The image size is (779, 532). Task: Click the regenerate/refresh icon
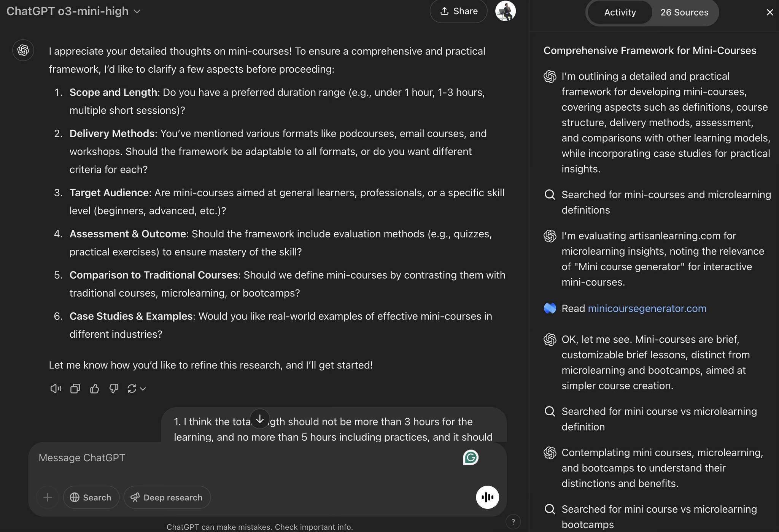[x=132, y=389]
